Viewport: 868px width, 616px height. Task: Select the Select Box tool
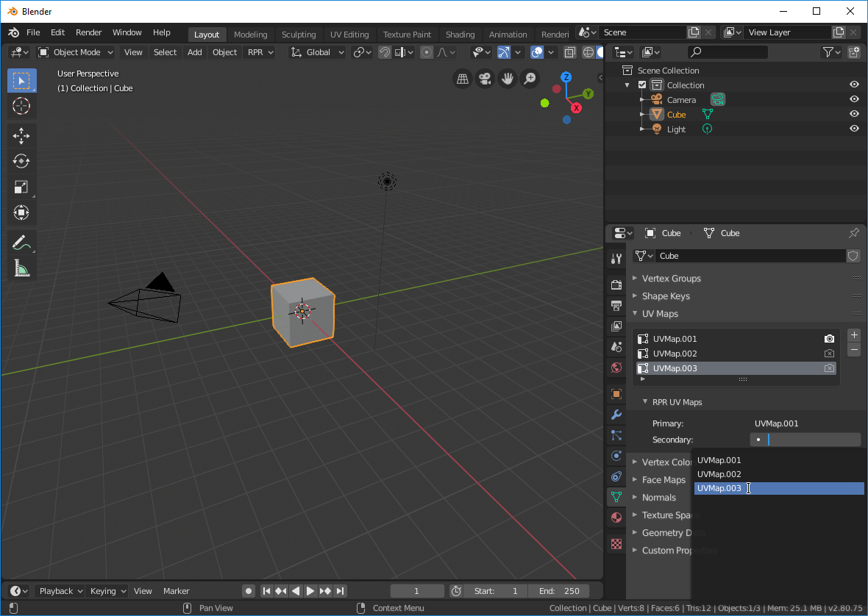click(21, 81)
